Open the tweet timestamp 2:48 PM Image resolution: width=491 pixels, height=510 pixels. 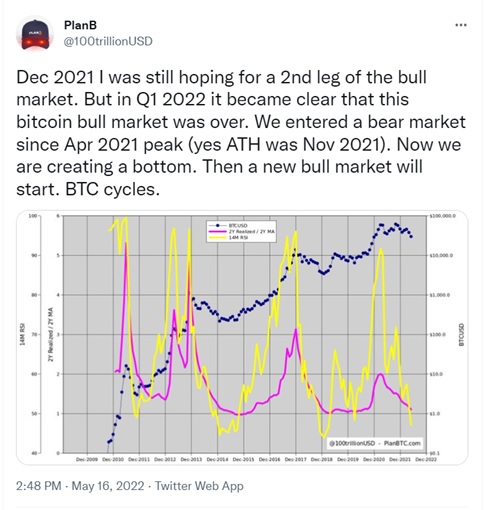[38, 486]
